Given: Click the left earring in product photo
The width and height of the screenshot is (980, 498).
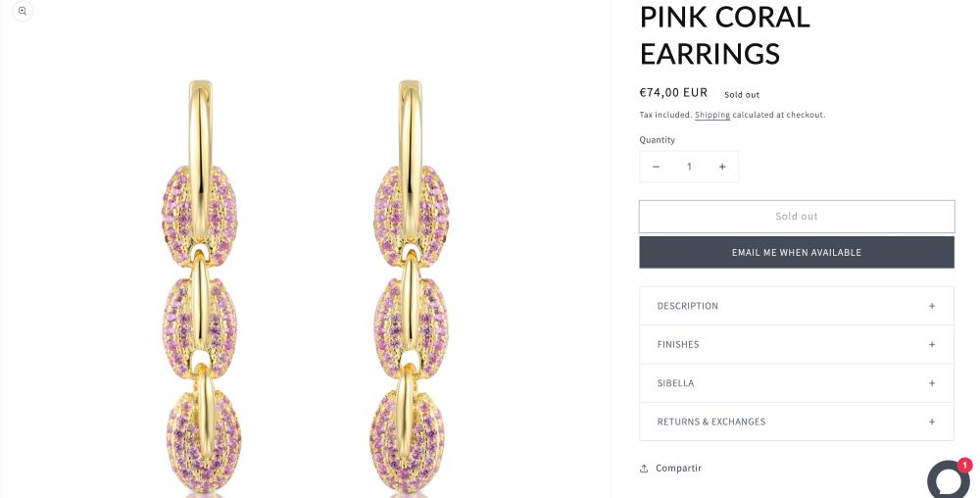Looking at the screenshot, I should click(x=200, y=294).
